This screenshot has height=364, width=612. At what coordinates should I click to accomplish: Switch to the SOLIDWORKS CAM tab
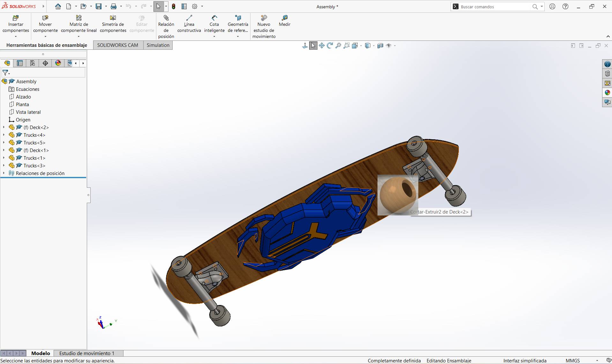[x=118, y=45]
